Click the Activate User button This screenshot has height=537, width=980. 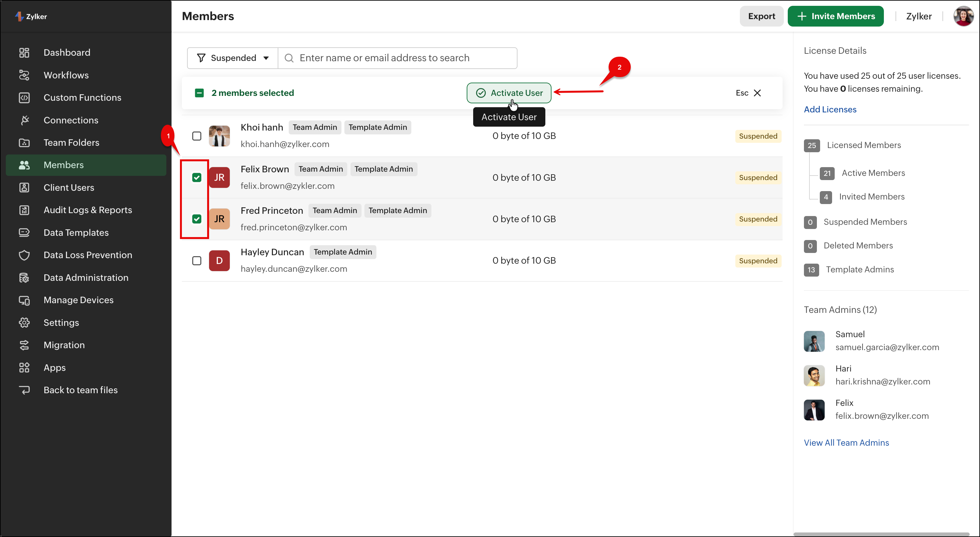pos(509,93)
